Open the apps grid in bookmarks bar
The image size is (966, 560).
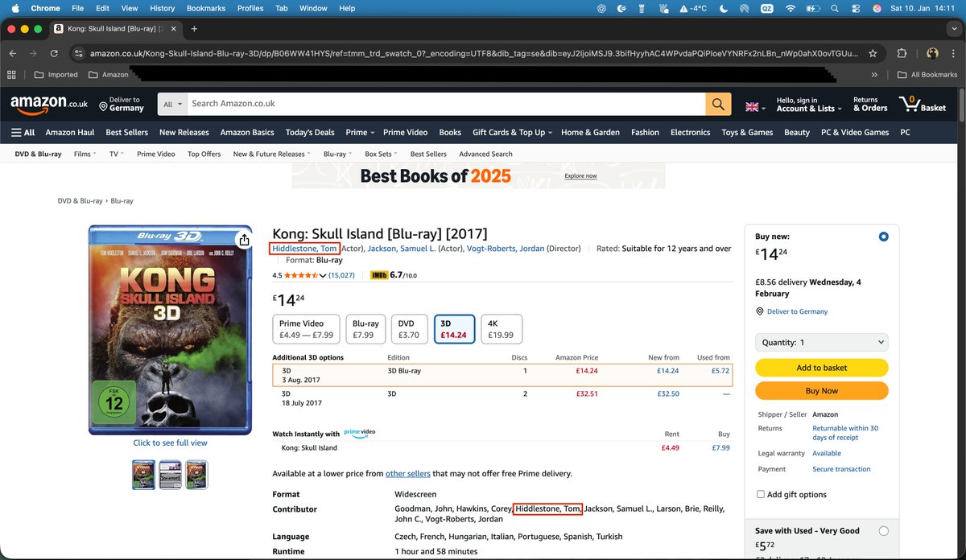point(11,75)
